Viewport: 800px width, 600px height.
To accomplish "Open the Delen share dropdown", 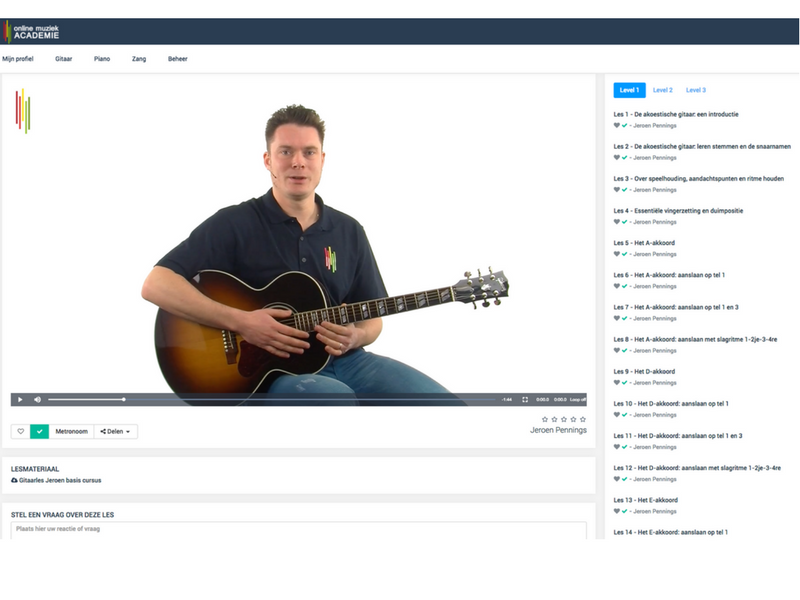I will [x=116, y=432].
